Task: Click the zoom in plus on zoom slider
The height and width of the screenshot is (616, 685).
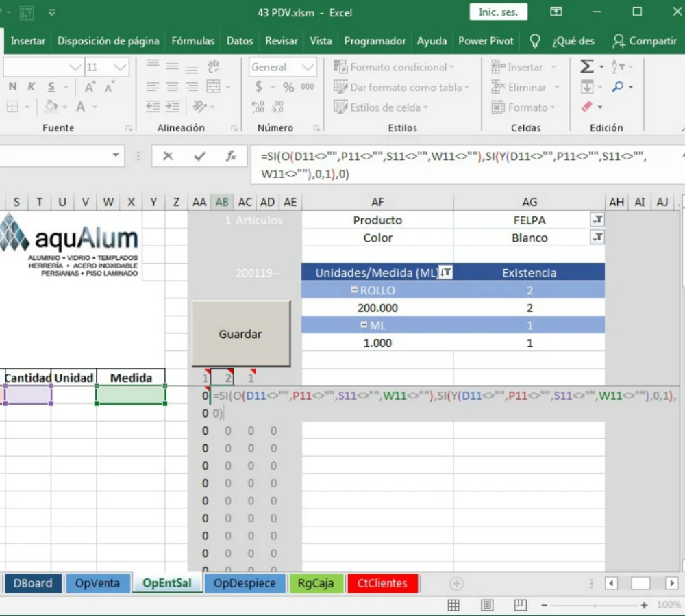Action: (644, 605)
